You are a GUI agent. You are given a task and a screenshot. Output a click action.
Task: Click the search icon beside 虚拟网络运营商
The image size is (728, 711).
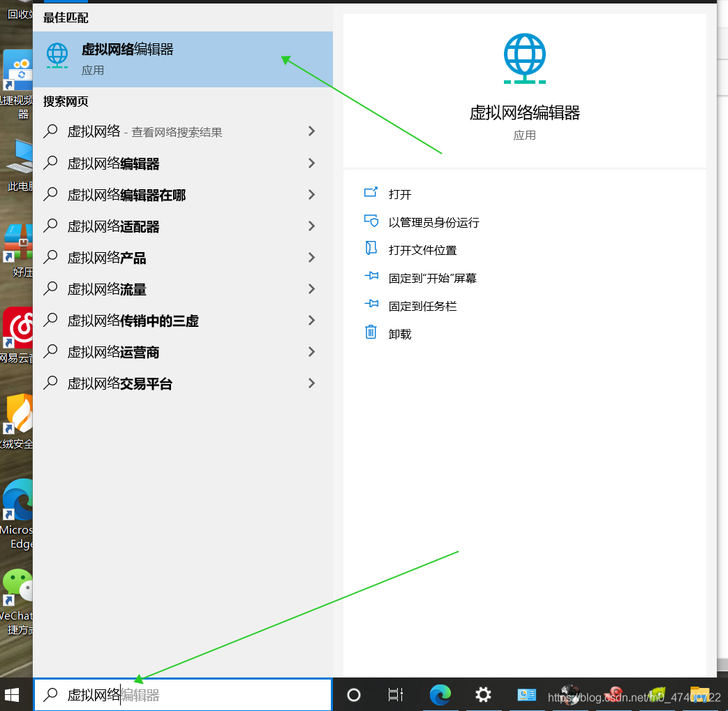tap(50, 351)
